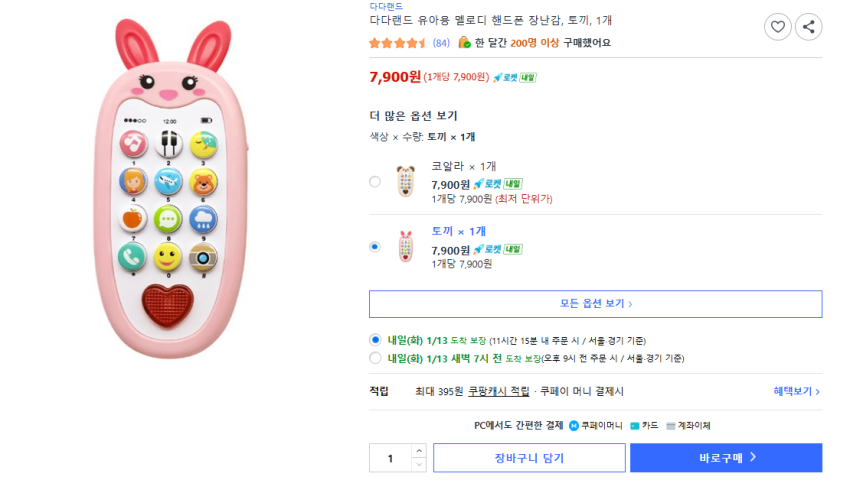850x480 pixels.
Task: Choose the 내일(화) 1/13 도착 보장 delivery option
Action: coord(376,340)
